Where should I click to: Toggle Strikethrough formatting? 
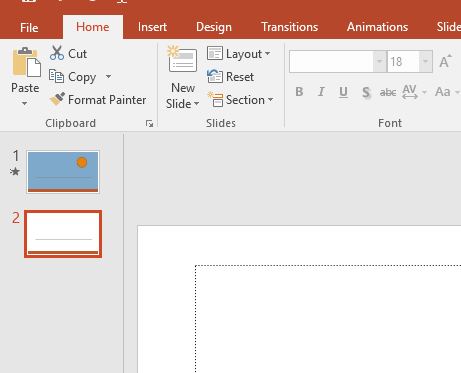click(388, 92)
